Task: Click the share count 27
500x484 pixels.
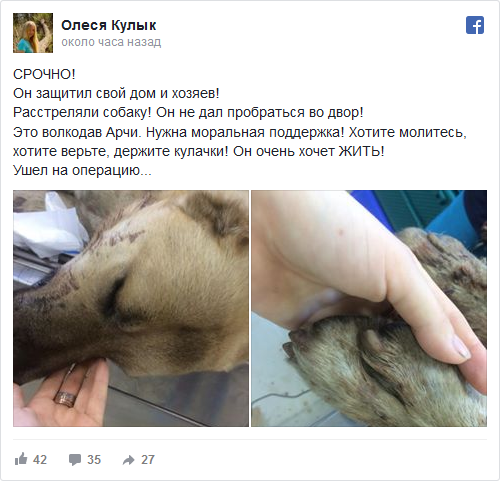Action: tap(148, 459)
